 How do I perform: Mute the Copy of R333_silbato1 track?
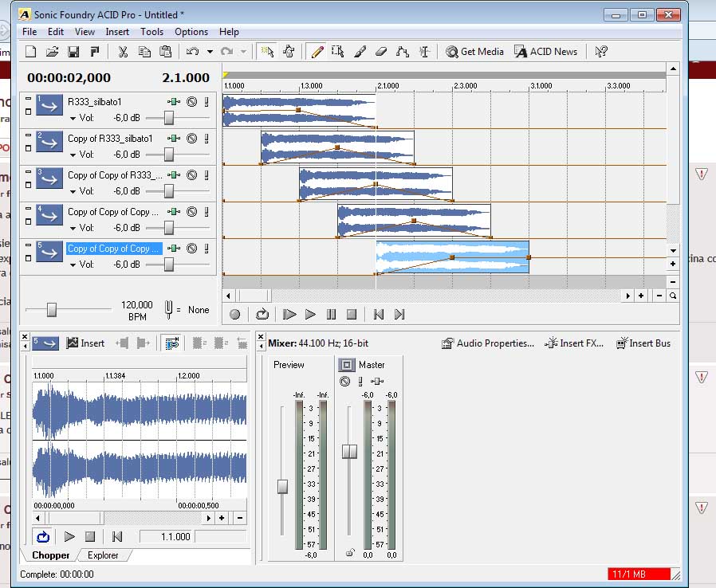pos(191,139)
